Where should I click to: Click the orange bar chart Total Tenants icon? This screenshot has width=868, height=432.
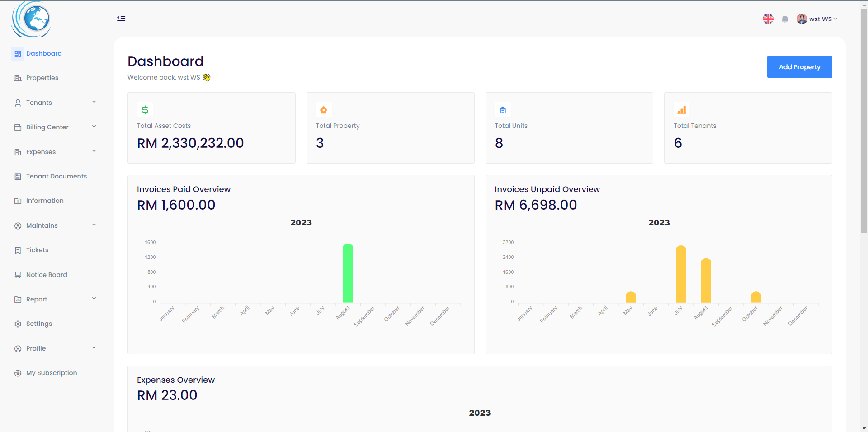tap(681, 110)
